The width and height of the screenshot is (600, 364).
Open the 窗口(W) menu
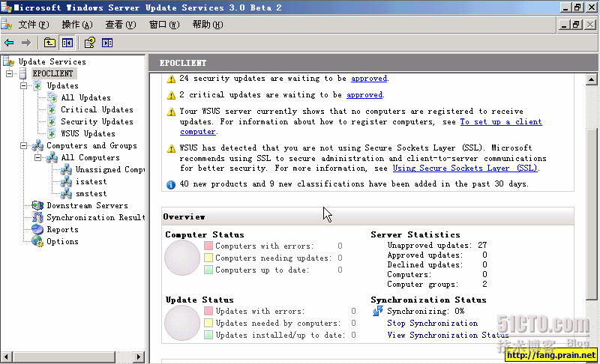coord(164,25)
